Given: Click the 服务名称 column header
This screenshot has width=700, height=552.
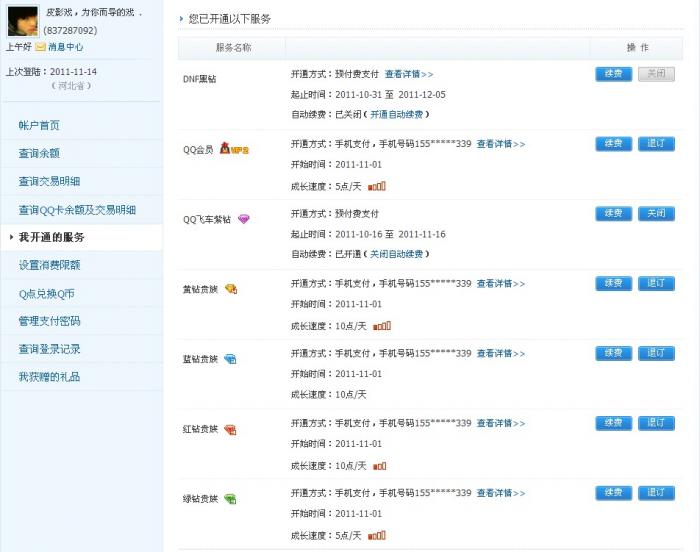Looking at the screenshot, I should tap(233, 48).
